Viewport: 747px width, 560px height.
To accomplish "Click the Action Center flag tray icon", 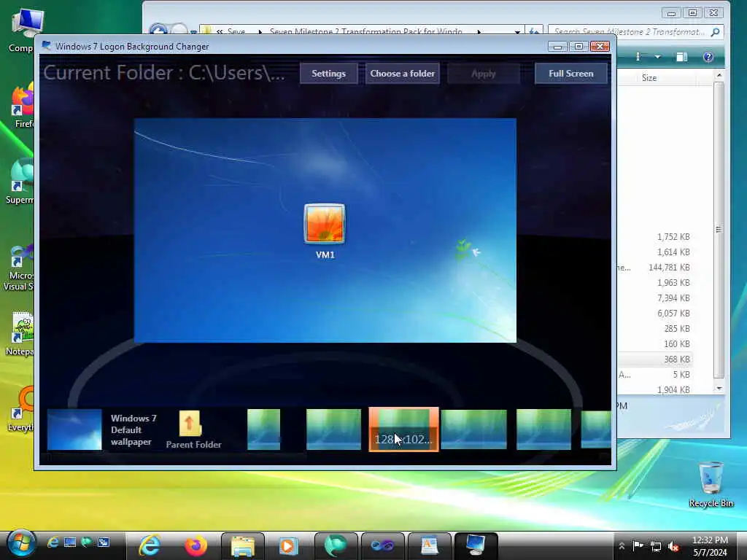I will point(638,545).
